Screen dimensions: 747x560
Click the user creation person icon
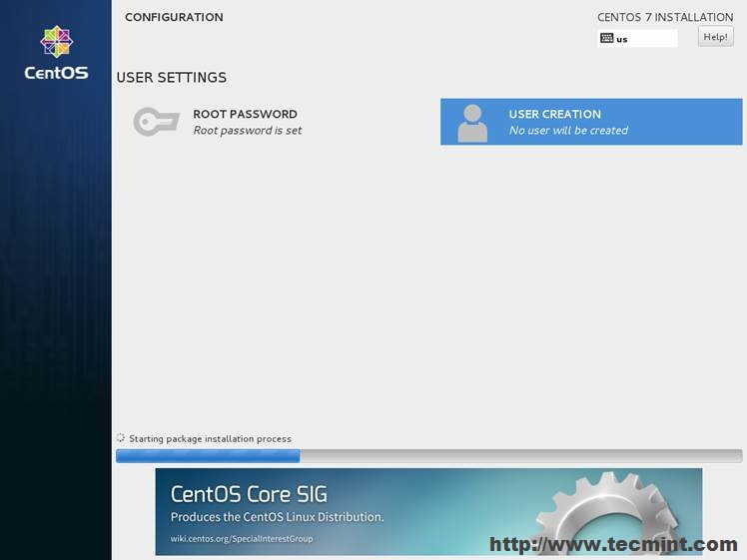click(x=472, y=124)
